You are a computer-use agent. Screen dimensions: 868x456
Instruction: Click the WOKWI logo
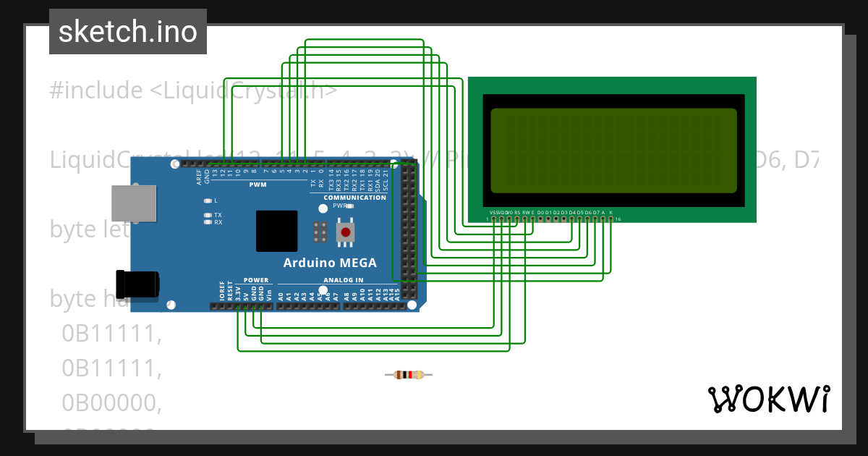point(770,399)
